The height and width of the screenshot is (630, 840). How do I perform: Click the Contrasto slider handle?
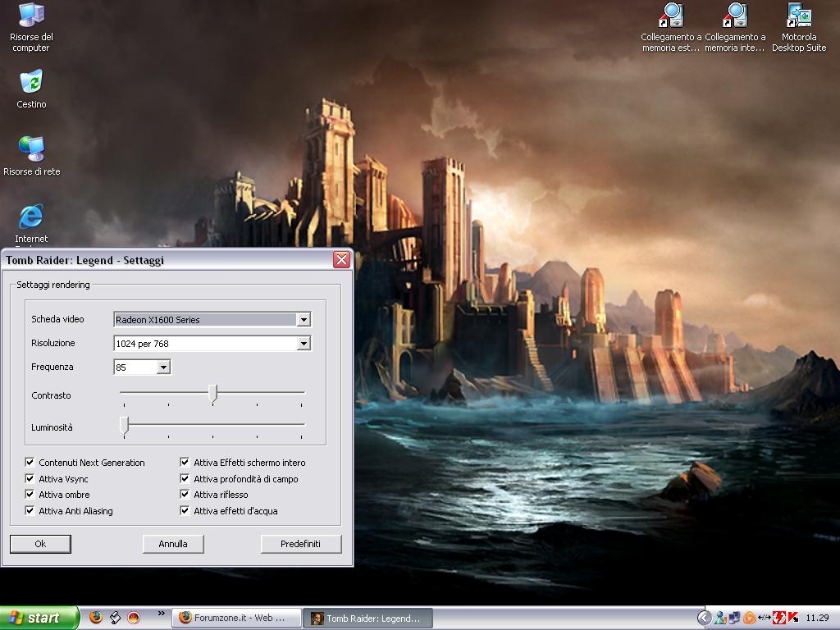(x=212, y=393)
